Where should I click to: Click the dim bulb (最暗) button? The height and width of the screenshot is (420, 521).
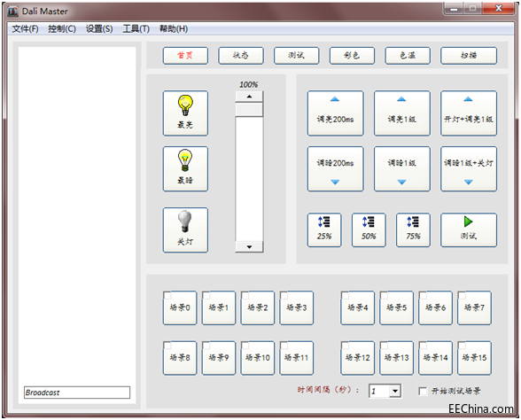[x=185, y=168]
